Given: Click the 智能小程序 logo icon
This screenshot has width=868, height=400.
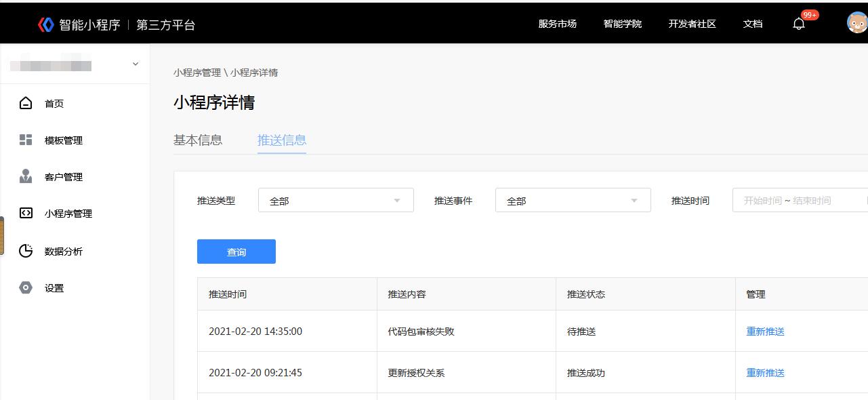Looking at the screenshot, I should pyautogui.click(x=45, y=24).
